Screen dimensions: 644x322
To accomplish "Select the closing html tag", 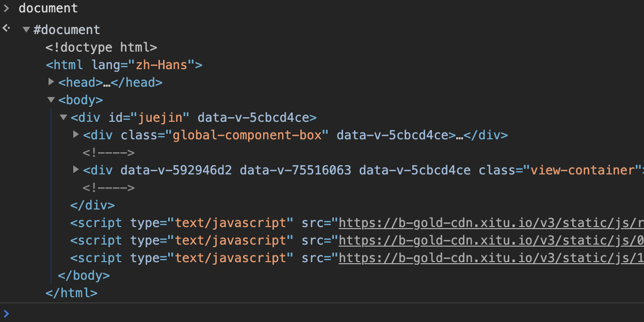I will 71,293.
